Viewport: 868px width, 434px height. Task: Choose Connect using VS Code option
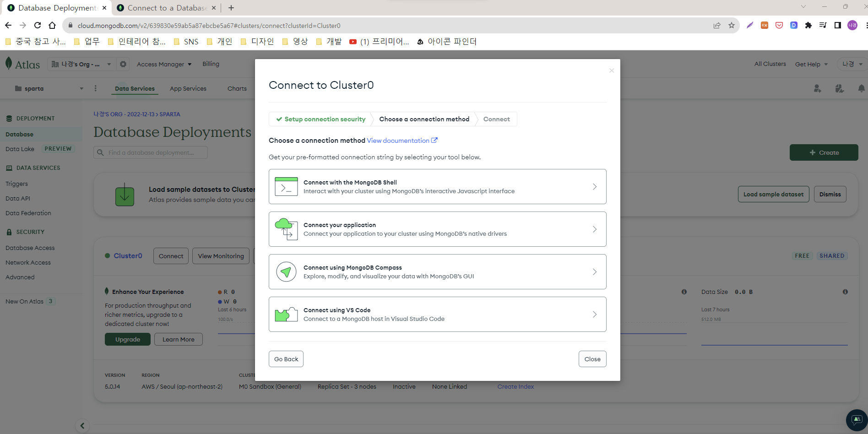tap(437, 315)
